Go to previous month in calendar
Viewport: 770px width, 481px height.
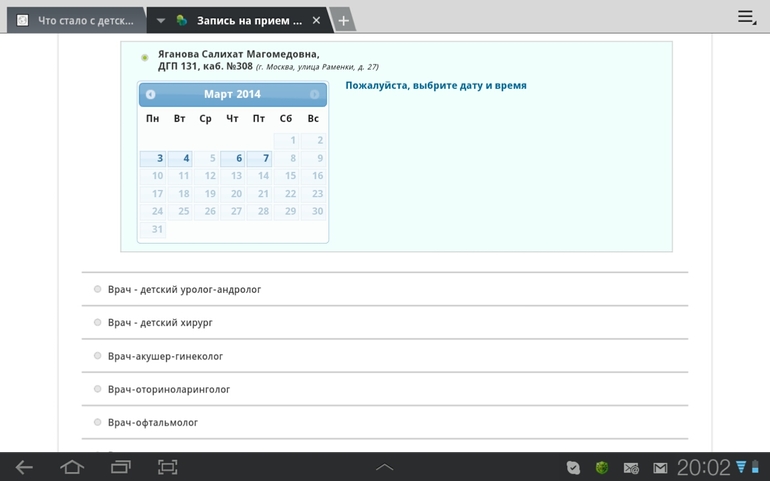pyautogui.click(x=150, y=94)
